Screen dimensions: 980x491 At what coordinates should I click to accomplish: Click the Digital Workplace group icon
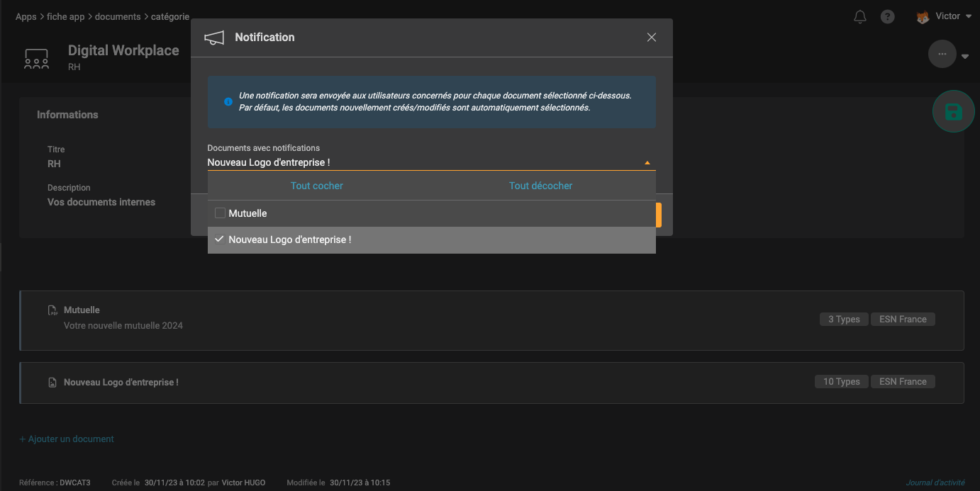(x=36, y=58)
